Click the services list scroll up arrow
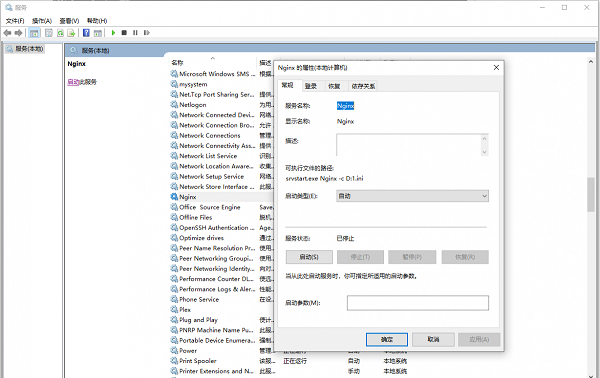Viewport: 600px width, 378px height. pyautogui.click(x=591, y=61)
